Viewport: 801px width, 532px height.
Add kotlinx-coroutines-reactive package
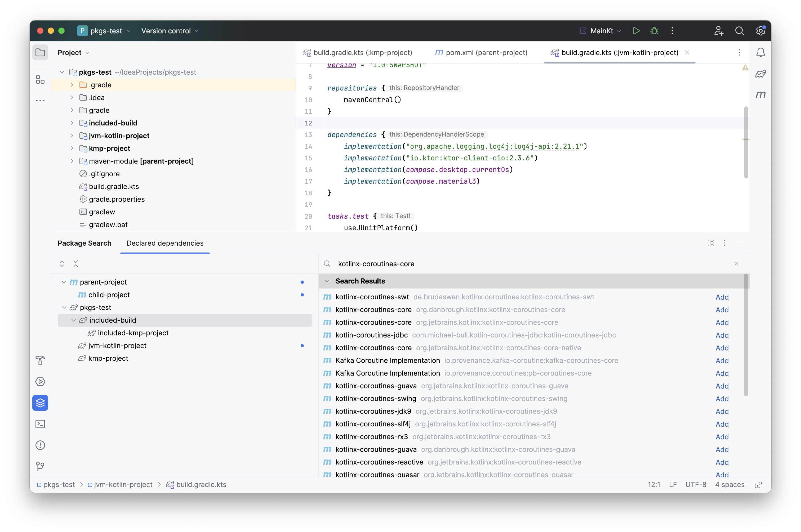click(722, 462)
